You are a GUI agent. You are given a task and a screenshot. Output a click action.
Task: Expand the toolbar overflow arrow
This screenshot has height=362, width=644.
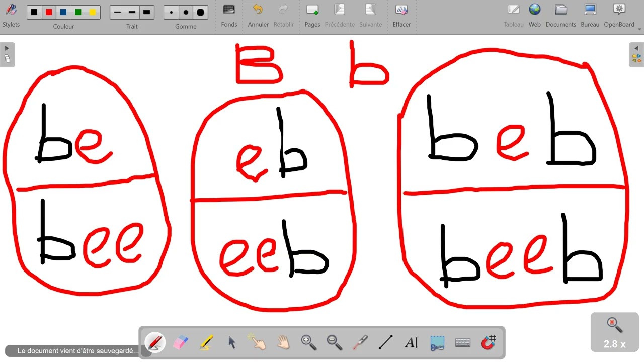point(640,29)
